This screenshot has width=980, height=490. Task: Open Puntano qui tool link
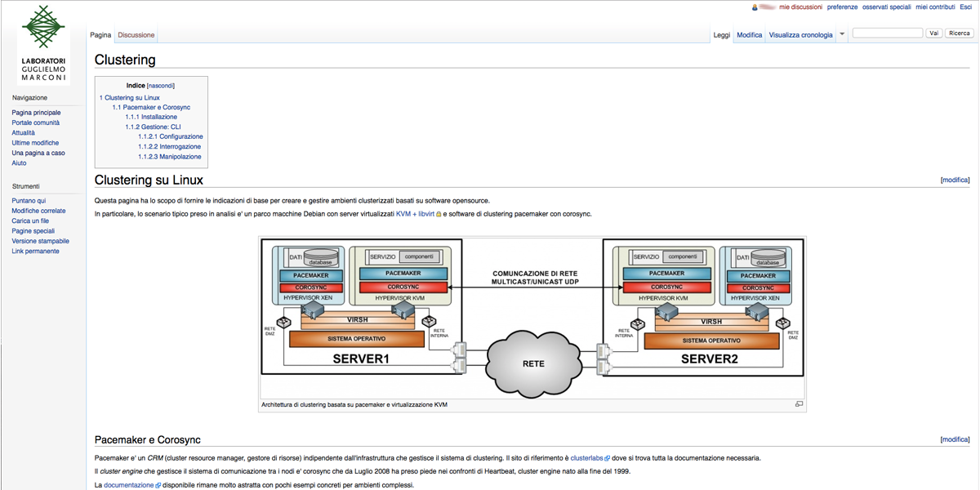point(29,201)
